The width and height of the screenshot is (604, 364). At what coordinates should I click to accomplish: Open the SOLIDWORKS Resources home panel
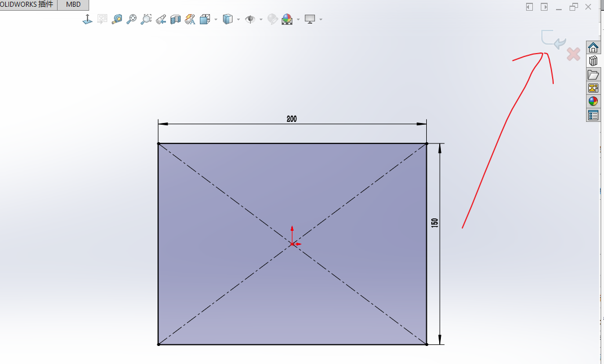[593, 47]
